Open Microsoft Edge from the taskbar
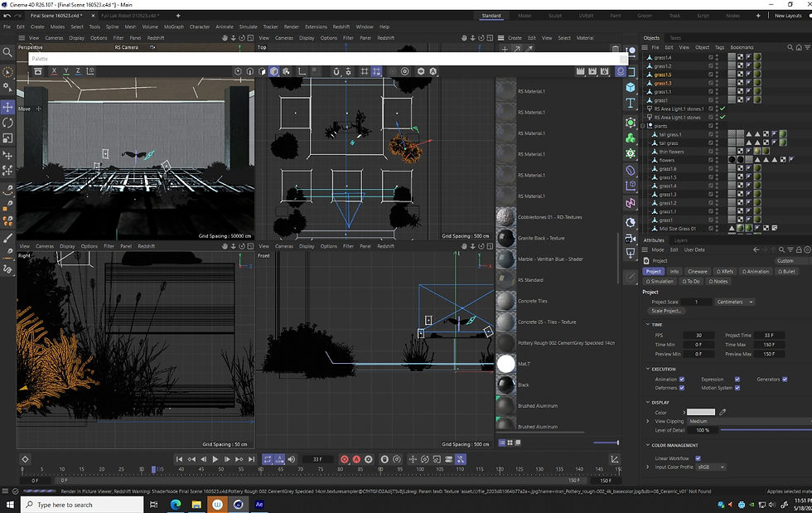The image size is (812, 513). point(176,504)
